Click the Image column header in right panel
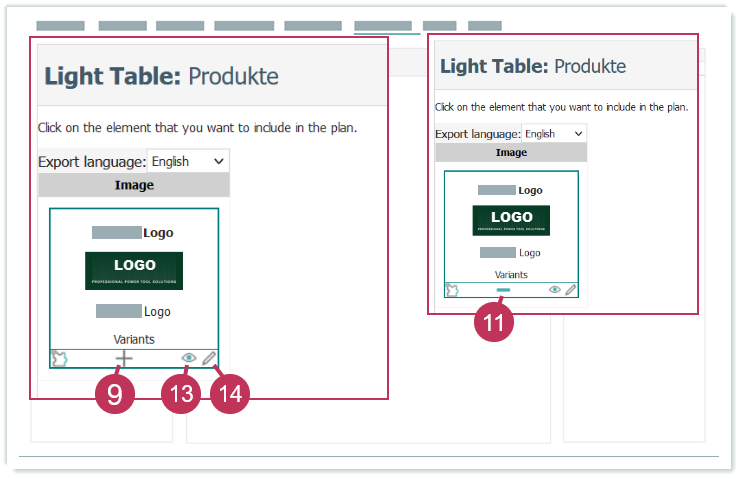 [x=511, y=153]
